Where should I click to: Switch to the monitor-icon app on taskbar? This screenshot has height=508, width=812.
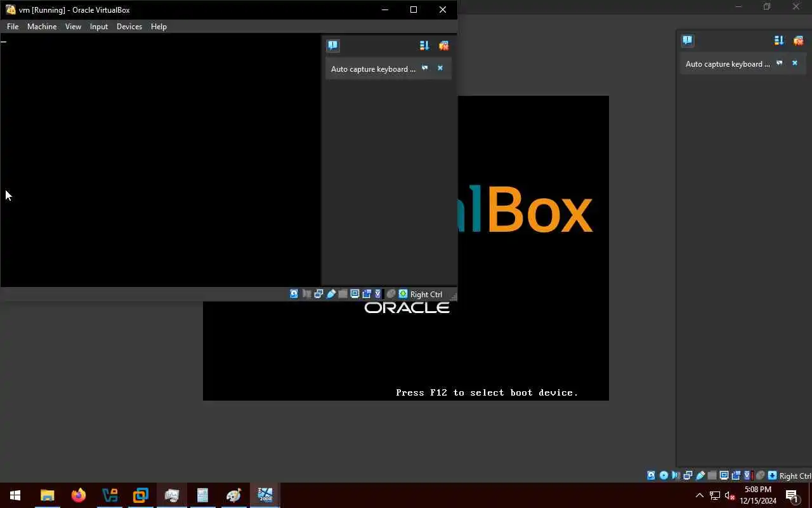pos(171,495)
